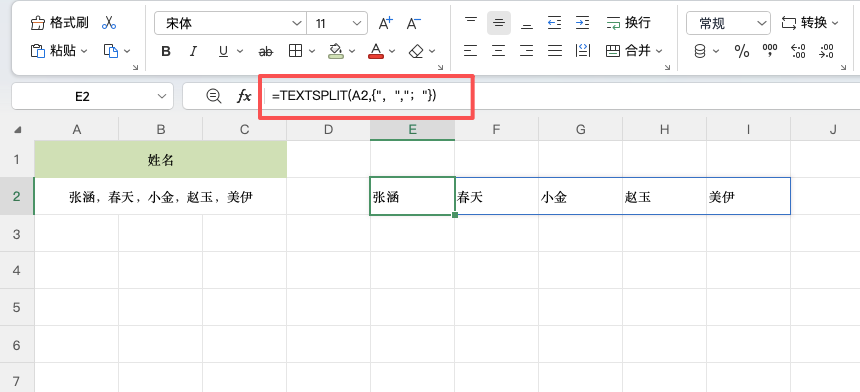Open the clear format eraser options arrow

click(x=432, y=52)
